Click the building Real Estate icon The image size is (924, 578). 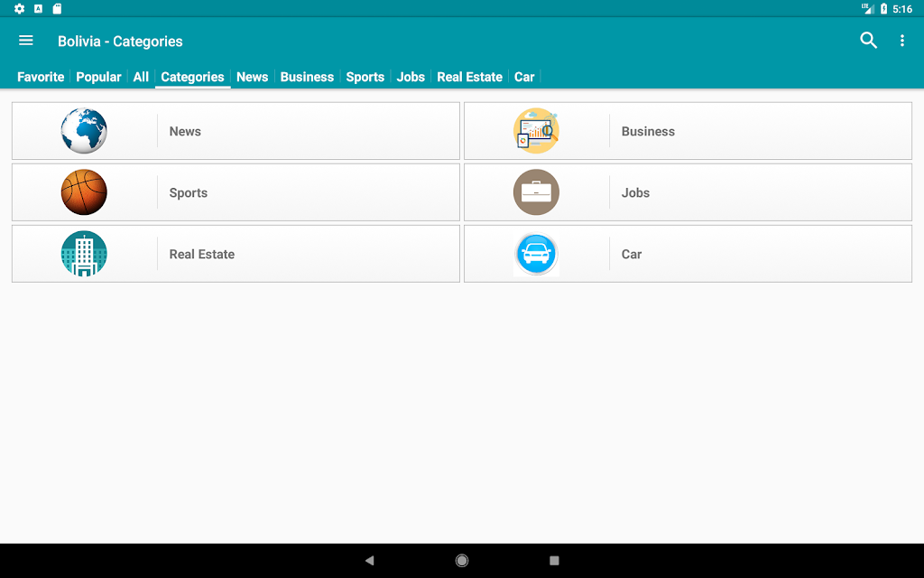point(84,254)
